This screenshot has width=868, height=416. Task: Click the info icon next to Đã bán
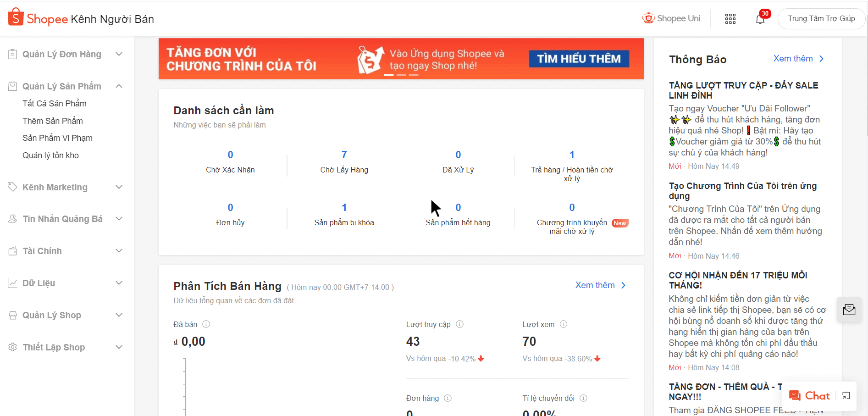click(206, 324)
